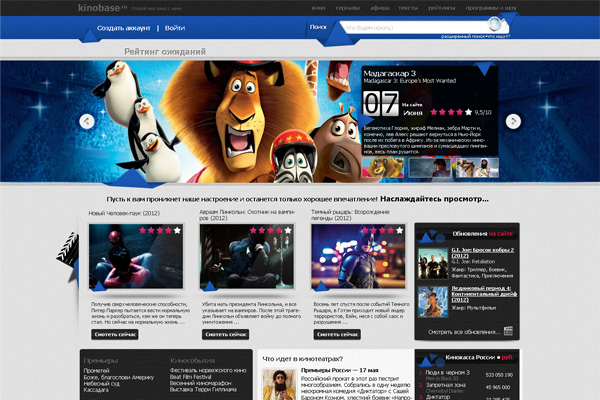This screenshot has height=400, width=600.
Task: Open Новый Человек-паук poster image
Action: (136, 256)
